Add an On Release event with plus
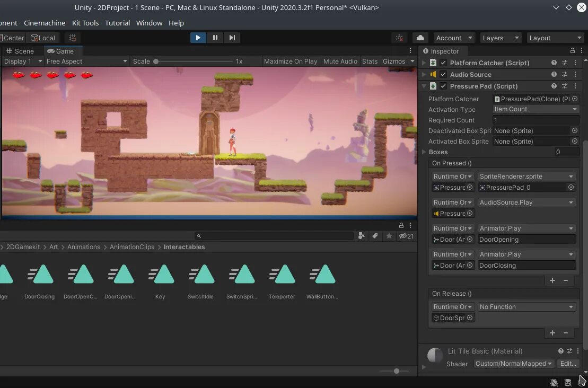588x388 pixels. [552, 333]
